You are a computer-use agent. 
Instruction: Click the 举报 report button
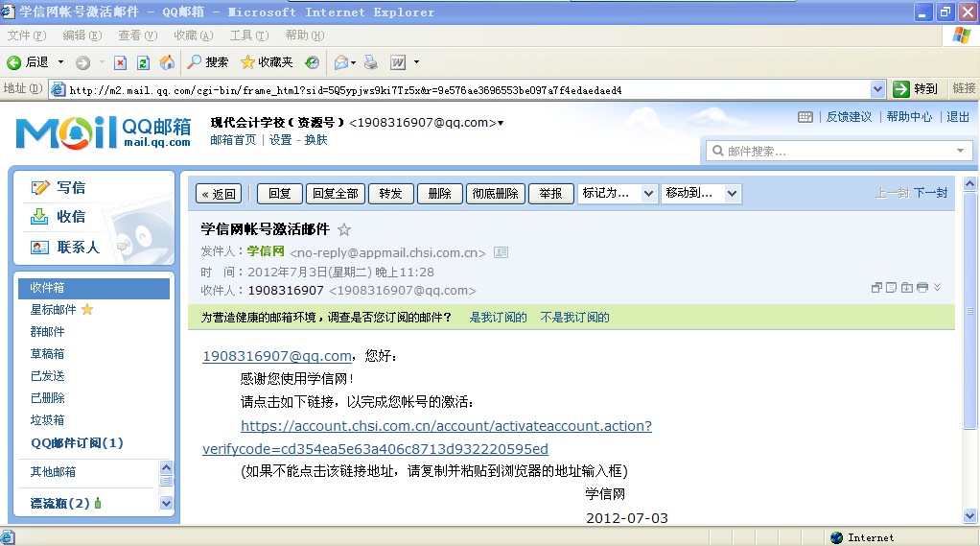(x=550, y=194)
